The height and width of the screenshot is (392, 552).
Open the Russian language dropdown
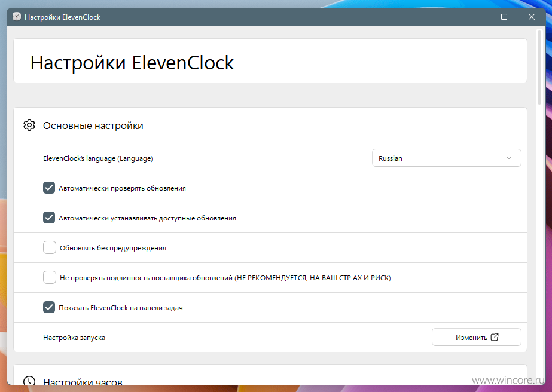coord(446,158)
